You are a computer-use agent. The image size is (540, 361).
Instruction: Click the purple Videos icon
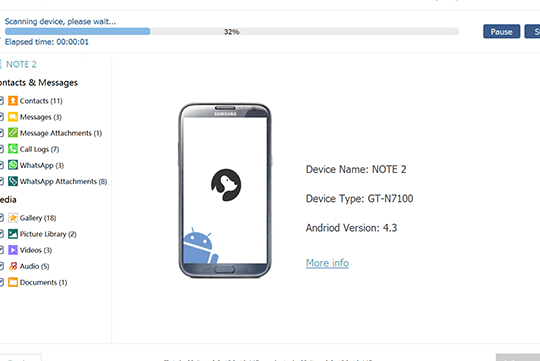[13, 250]
